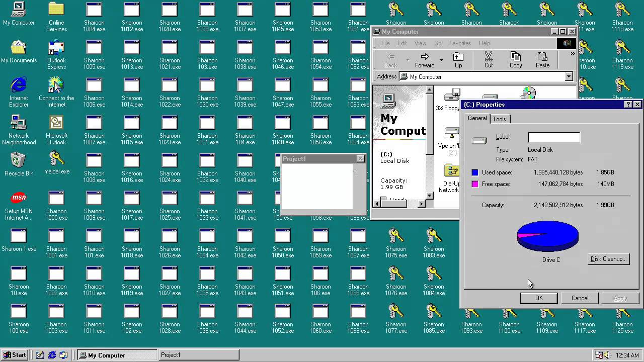The width and height of the screenshot is (644, 362).
Task: Open the Favorites menu in My Computer
Action: [460, 43]
